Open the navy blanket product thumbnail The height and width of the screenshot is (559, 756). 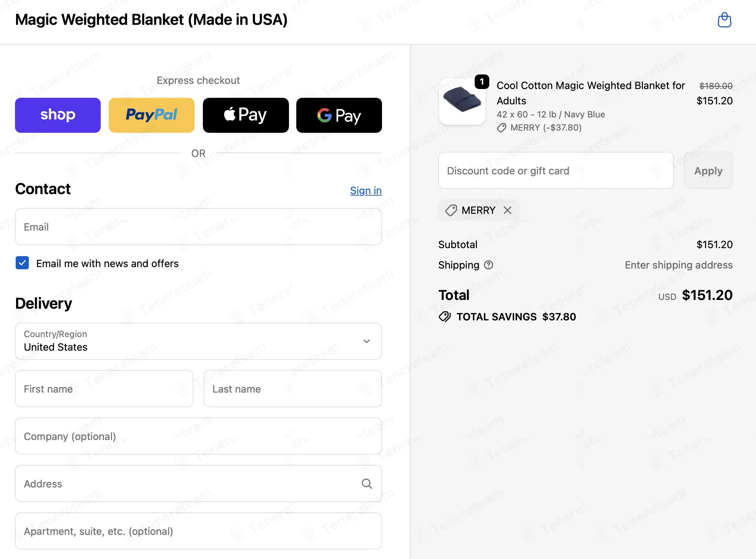click(x=462, y=101)
